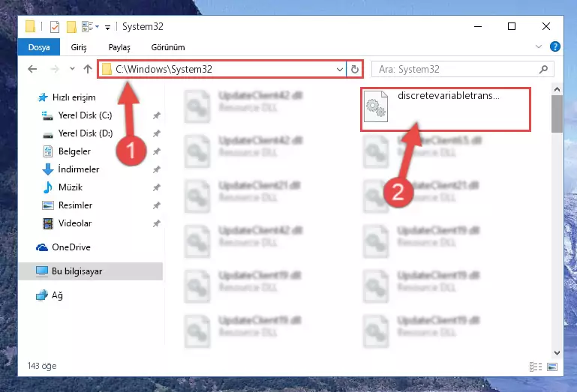Click the folder icon in title bar
Image resolution: width=577 pixels, height=392 pixels.
pyautogui.click(x=30, y=26)
